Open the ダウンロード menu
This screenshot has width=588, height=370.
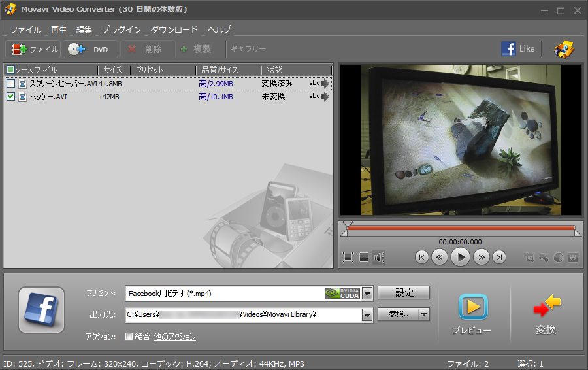pyautogui.click(x=174, y=29)
